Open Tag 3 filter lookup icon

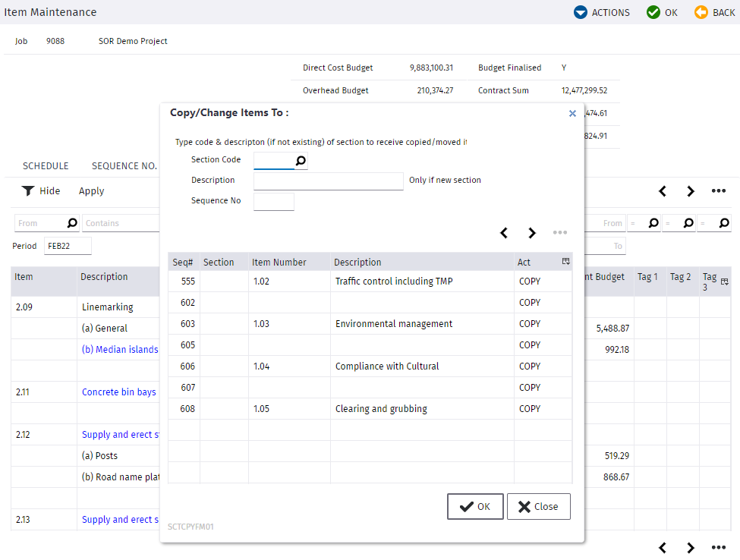point(724,222)
